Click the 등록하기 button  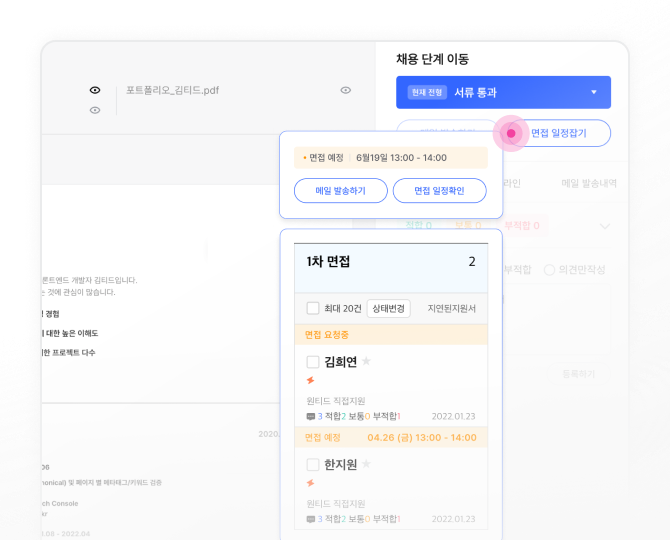tap(579, 374)
